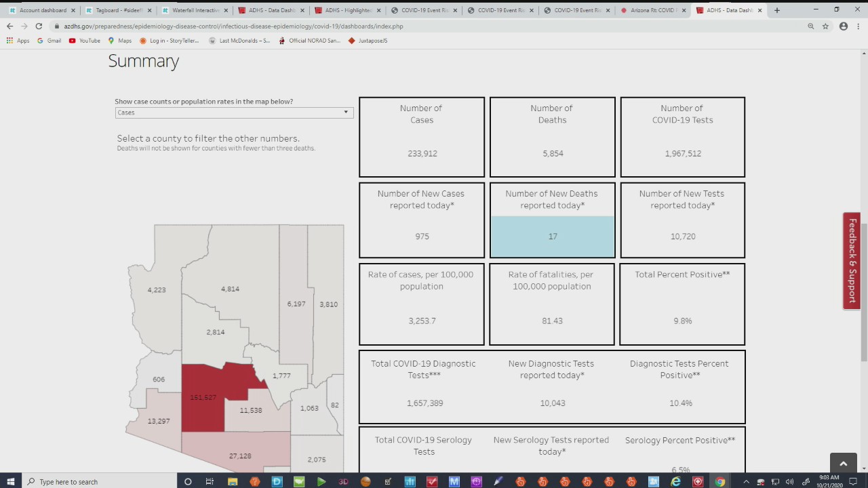Click the Windows Start button

click(10, 482)
